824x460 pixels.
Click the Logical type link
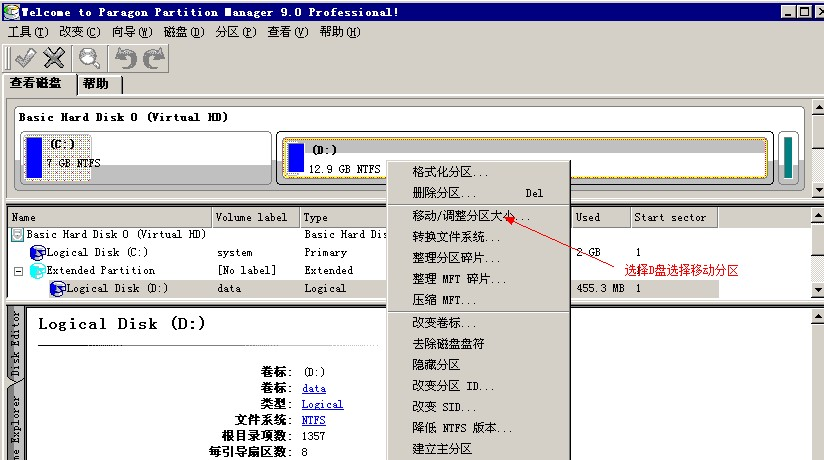point(322,404)
